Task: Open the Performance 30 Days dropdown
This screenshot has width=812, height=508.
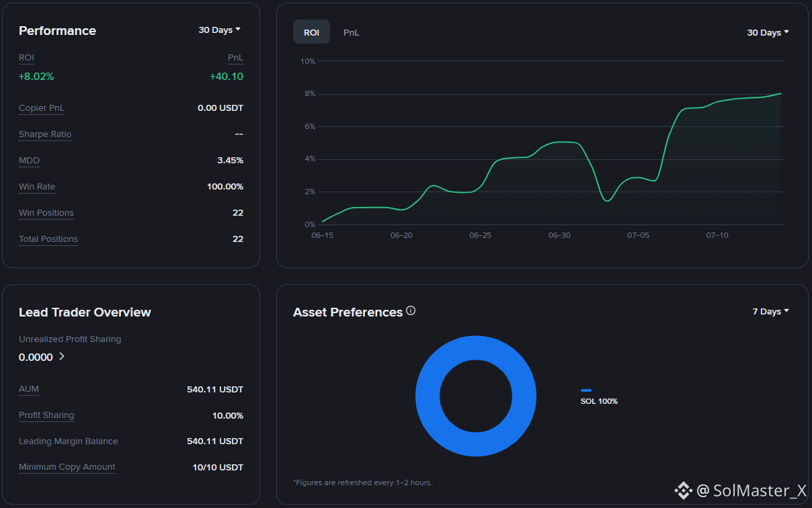Action: click(x=219, y=30)
